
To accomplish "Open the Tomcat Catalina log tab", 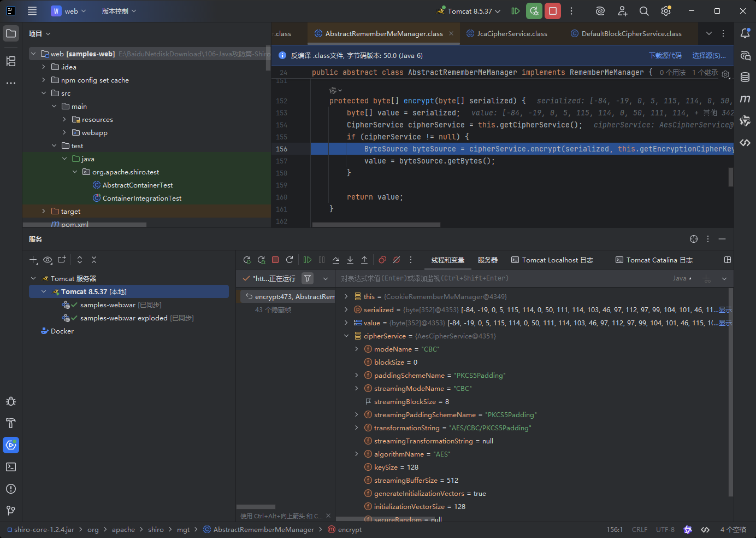I will [x=654, y=260].
